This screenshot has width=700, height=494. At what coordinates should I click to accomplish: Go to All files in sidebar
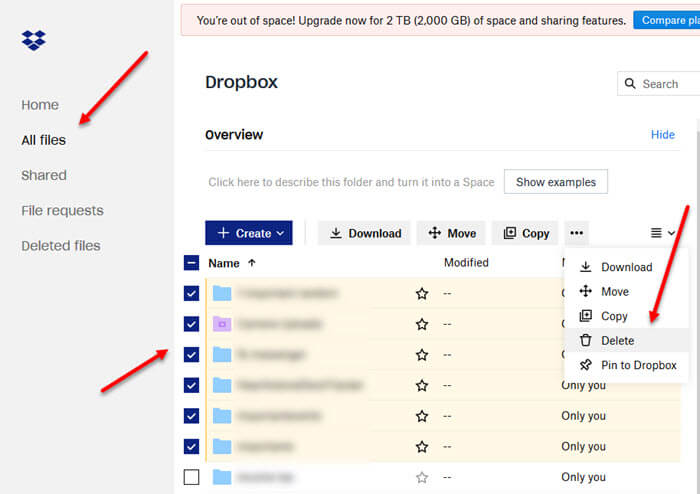[43, 140]
